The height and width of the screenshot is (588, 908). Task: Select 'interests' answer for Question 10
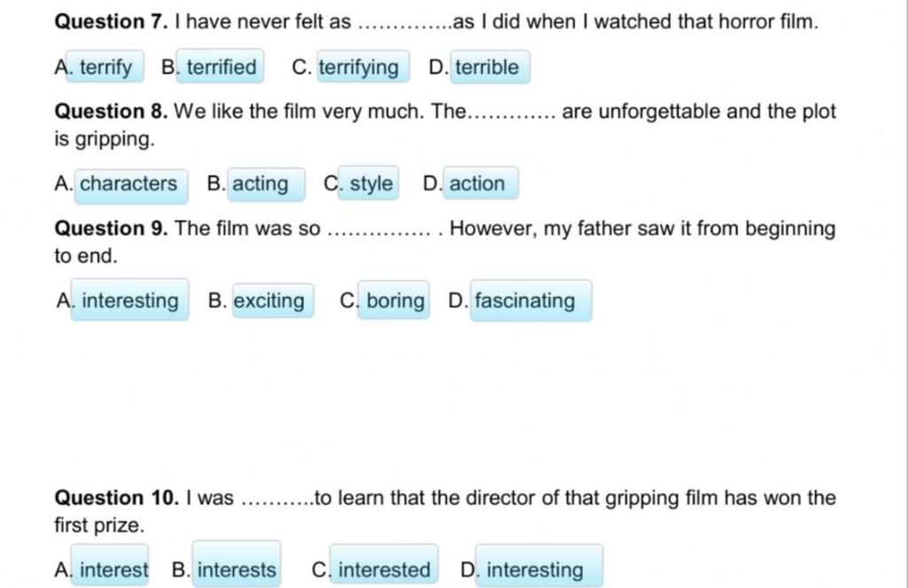(237, 564)
